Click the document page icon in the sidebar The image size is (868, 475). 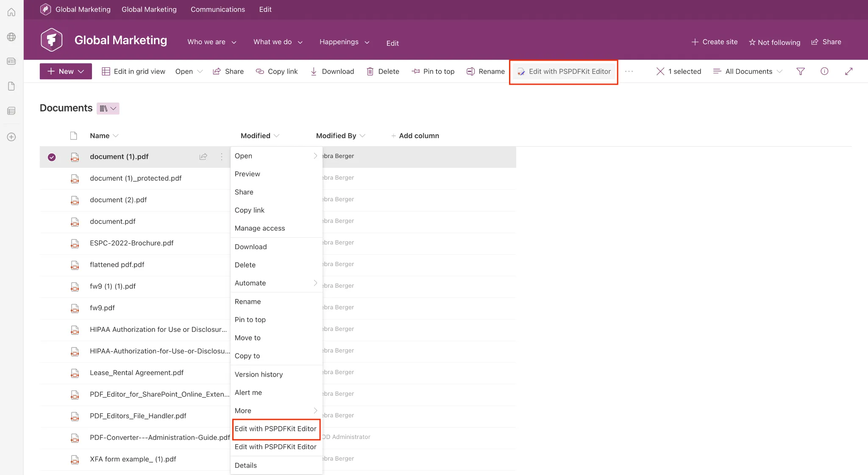click(11, 86)
